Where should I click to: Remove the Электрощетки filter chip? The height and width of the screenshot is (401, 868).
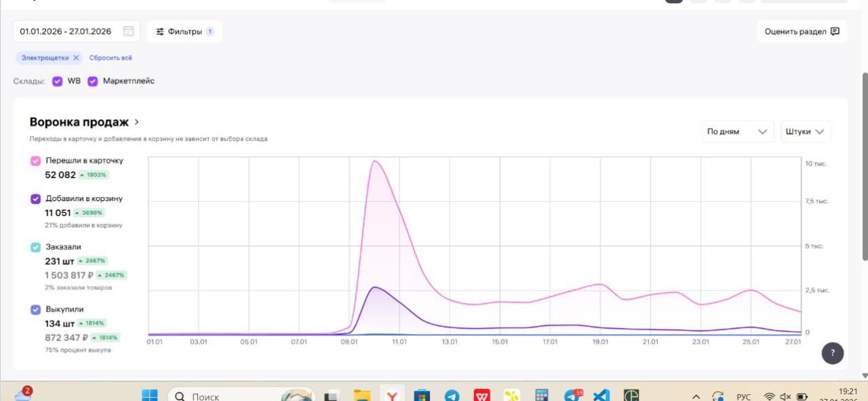[x=76, y=58]
